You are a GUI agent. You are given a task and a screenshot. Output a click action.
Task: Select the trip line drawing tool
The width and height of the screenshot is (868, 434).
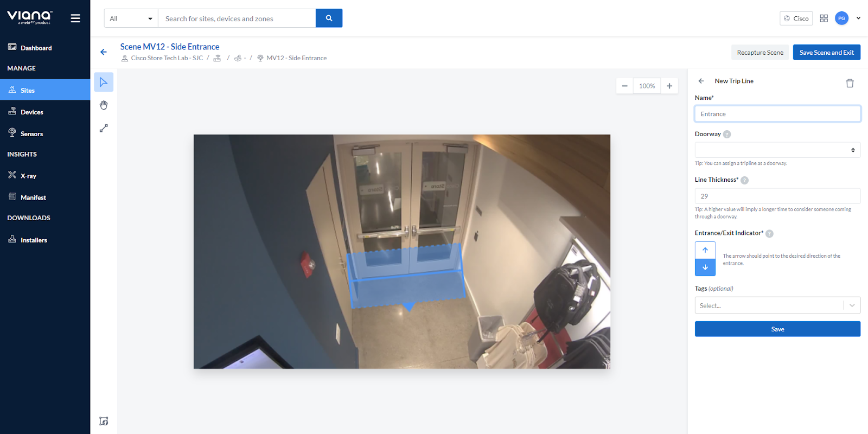pyautogui.click(x=104, y=129)
